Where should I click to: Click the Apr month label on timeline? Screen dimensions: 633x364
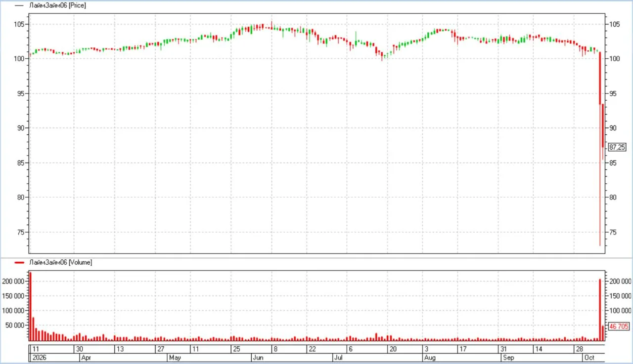tap(86, 358)
